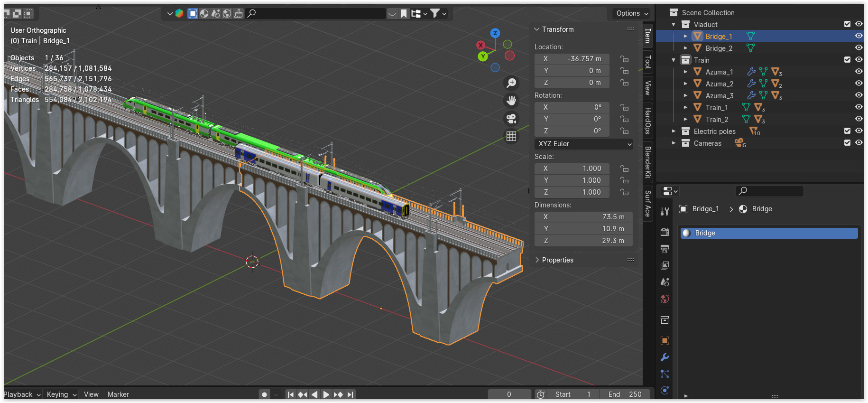Click the Bridge material sphere icon

[x=686, y=233]
